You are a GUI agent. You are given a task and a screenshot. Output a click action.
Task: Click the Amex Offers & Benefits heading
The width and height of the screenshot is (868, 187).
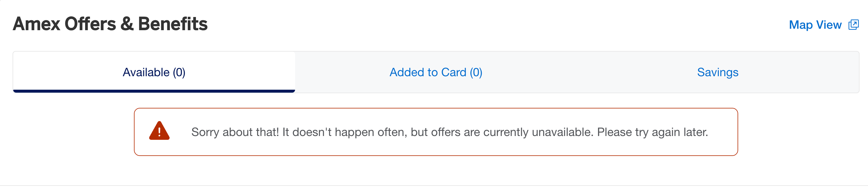(x=110, y=24)
